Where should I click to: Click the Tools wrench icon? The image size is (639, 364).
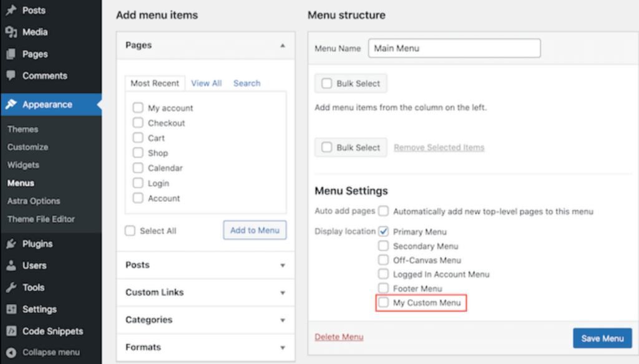11,287
